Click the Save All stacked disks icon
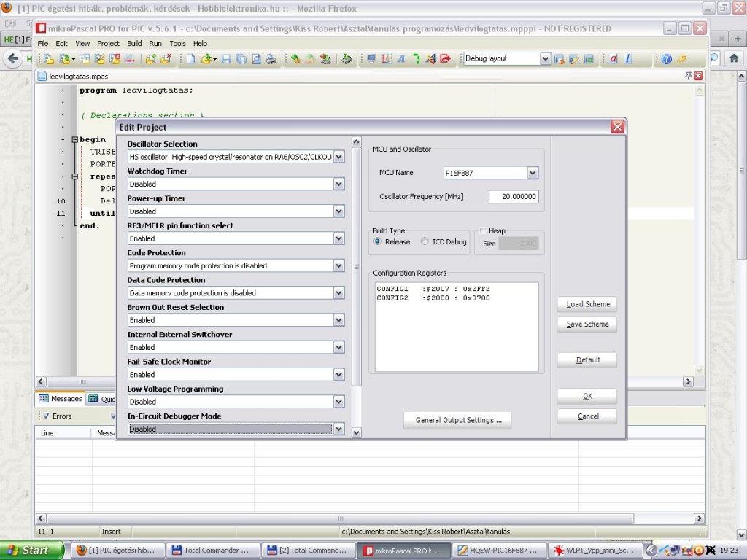747x560 pixels. 241,59
